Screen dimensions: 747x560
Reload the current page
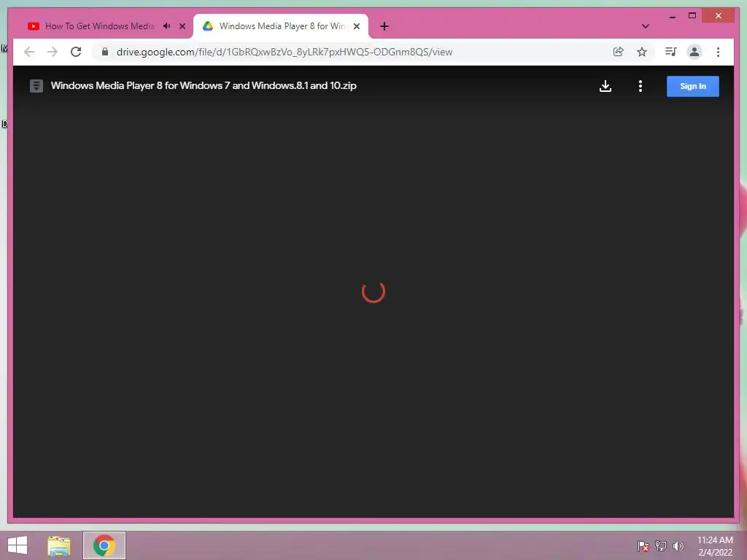coord(76,52)
